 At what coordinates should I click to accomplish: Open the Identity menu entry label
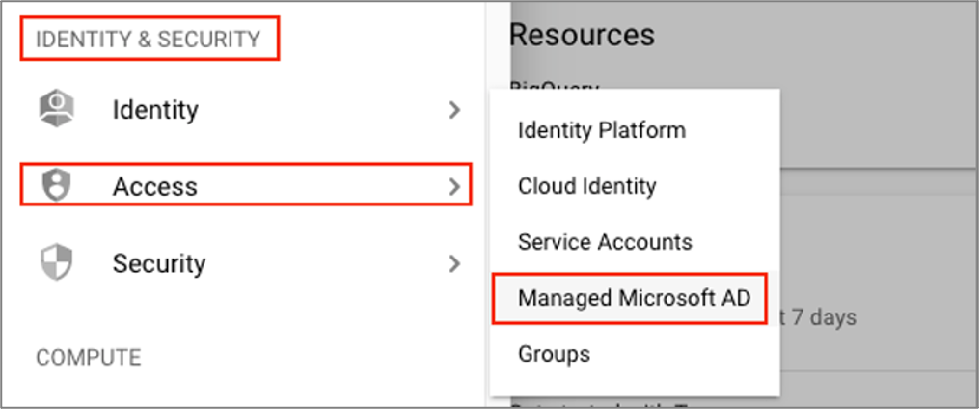coord(155,110)
